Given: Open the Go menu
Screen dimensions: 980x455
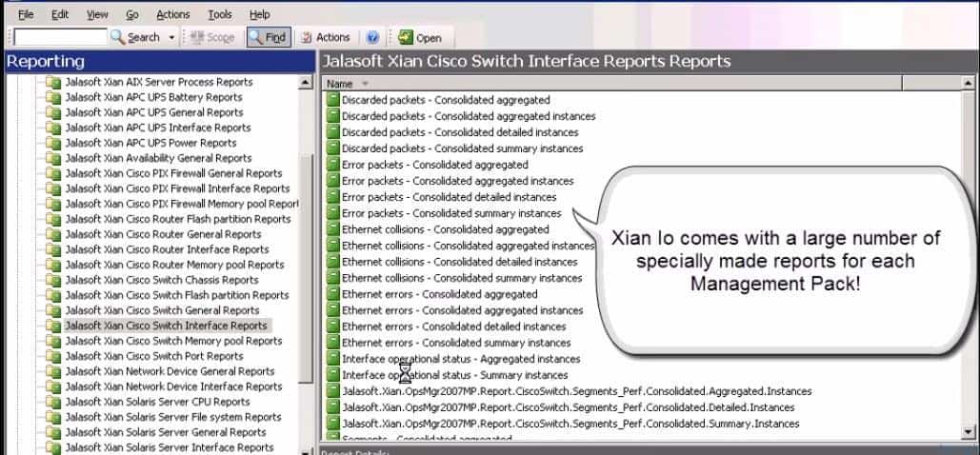Looking at the screenshot, I should (x=132, y=13).
